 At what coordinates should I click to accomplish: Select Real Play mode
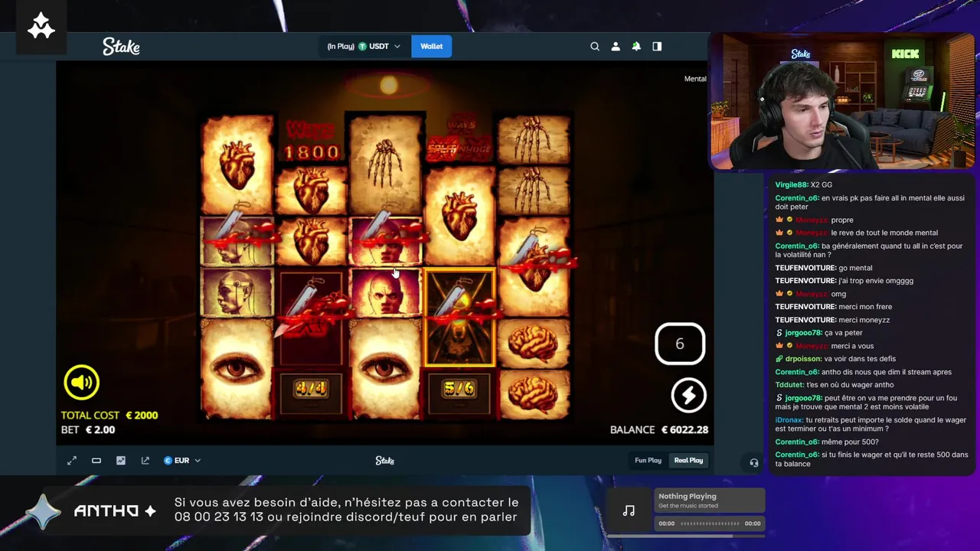point(688,461)
